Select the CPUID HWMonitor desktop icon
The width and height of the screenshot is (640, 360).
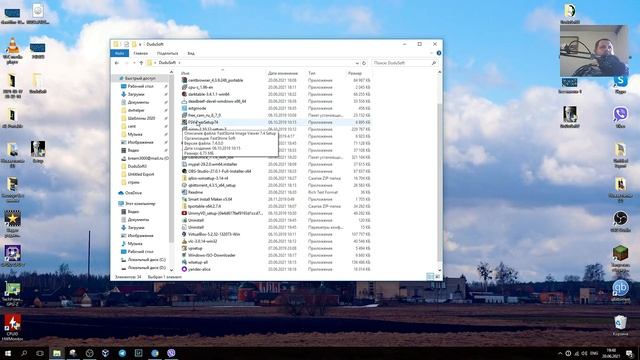coord(12,327)
